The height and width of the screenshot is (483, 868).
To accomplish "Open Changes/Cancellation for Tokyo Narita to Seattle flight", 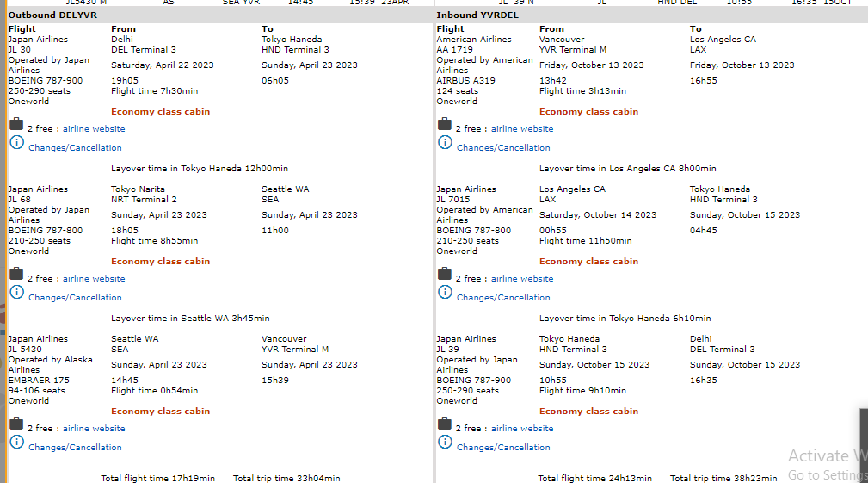I will pos(75,298).
